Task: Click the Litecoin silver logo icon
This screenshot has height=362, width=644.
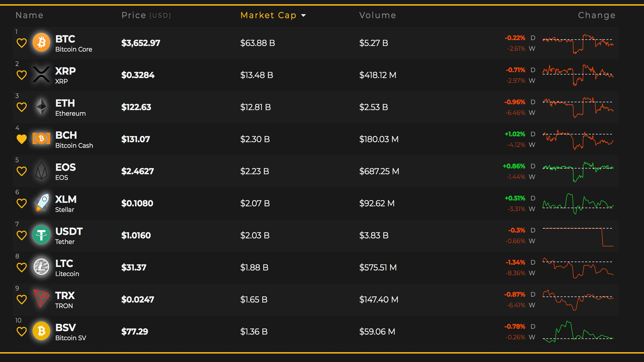Action: (x=41, y=267)
